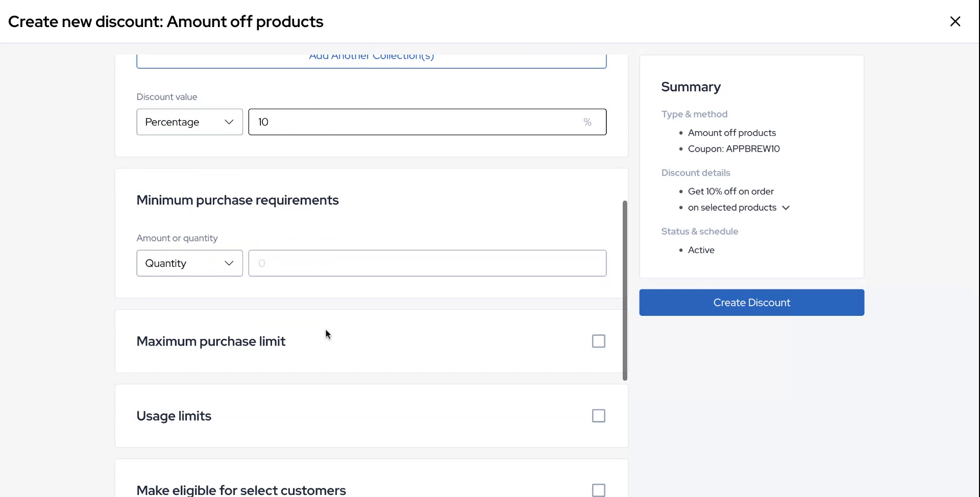The width and height of the screenshot is (980, 497).
Task: Click the percent symbol in discount value field
Action: point(587,122)
